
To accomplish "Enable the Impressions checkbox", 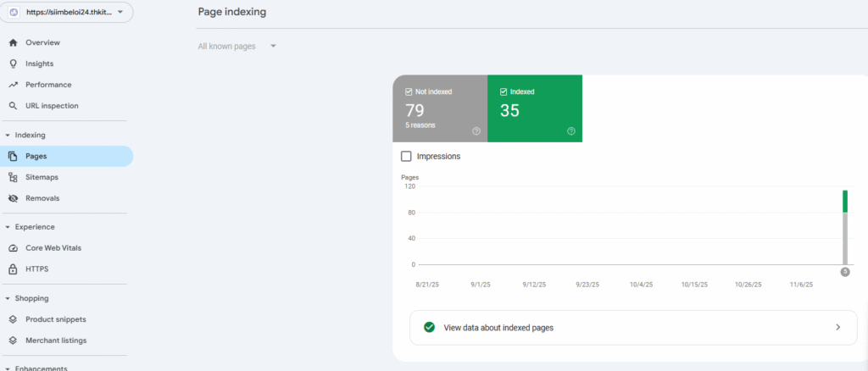I will (406, 157).
